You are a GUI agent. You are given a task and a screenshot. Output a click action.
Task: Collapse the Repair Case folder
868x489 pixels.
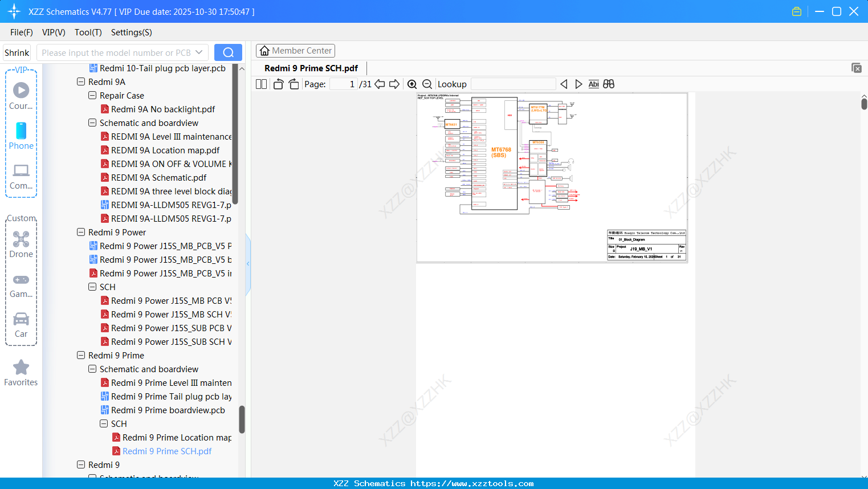click(92, 96)
